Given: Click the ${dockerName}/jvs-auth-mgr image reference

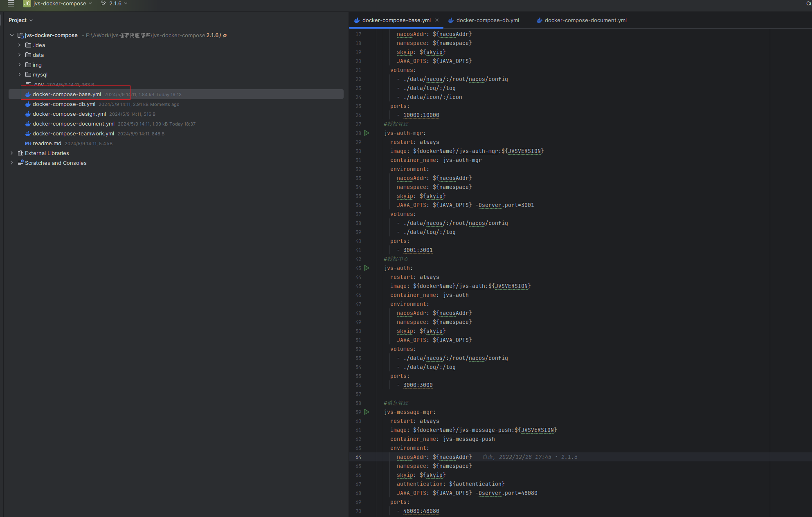Looking at the screenshot, I should click(x=455, y=151).
